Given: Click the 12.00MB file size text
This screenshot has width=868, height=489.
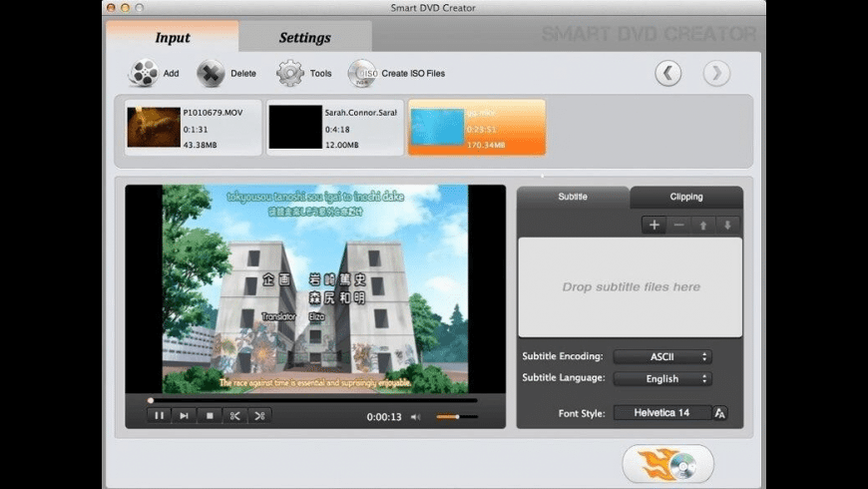Looking at the screenshot, I should coord(341,145).
